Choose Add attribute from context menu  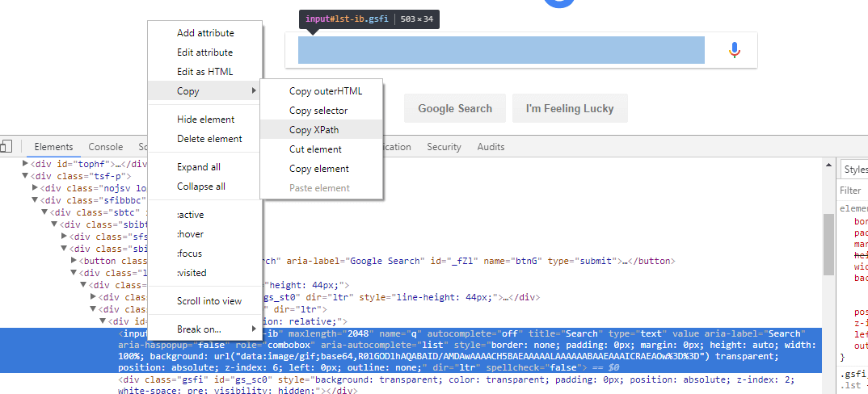tap(205, 33)
